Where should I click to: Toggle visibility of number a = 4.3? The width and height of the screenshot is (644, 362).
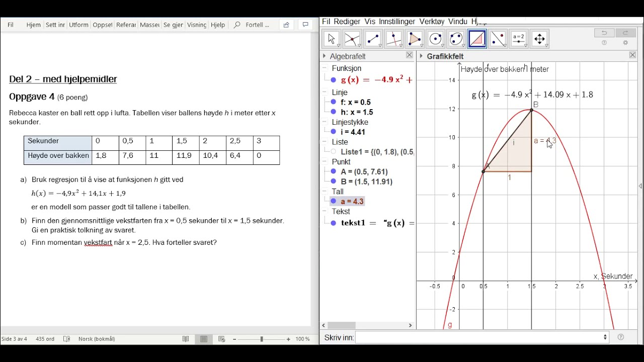pyautogui.click(x=333, y=201)
